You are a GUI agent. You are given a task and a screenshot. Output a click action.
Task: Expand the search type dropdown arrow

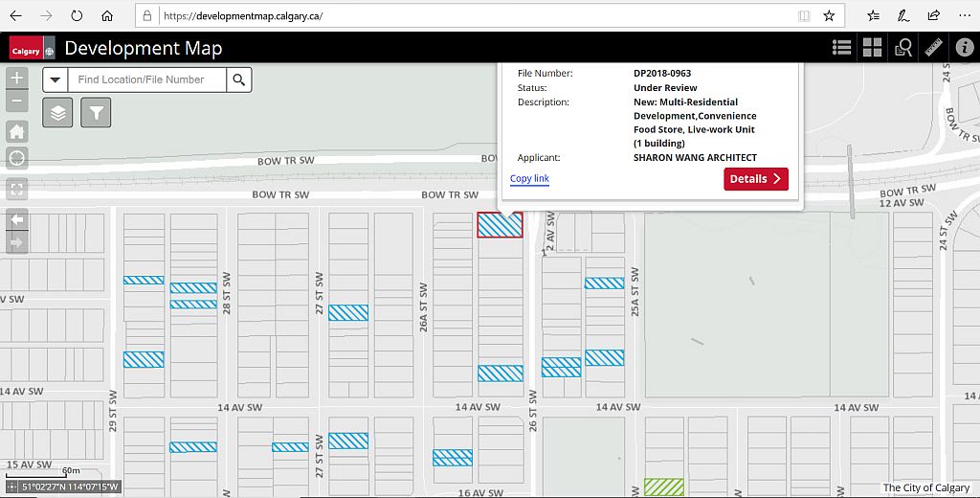55,79
